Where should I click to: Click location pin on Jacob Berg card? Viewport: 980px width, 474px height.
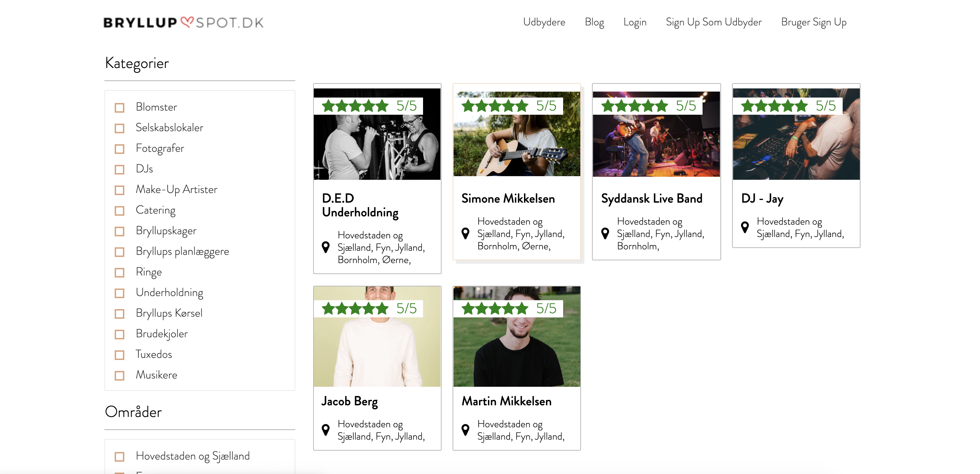pyautogui.click(x=326, y=430)
